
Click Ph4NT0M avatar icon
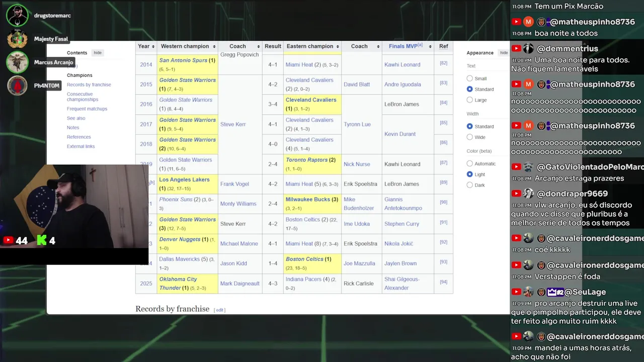(17, 85)
